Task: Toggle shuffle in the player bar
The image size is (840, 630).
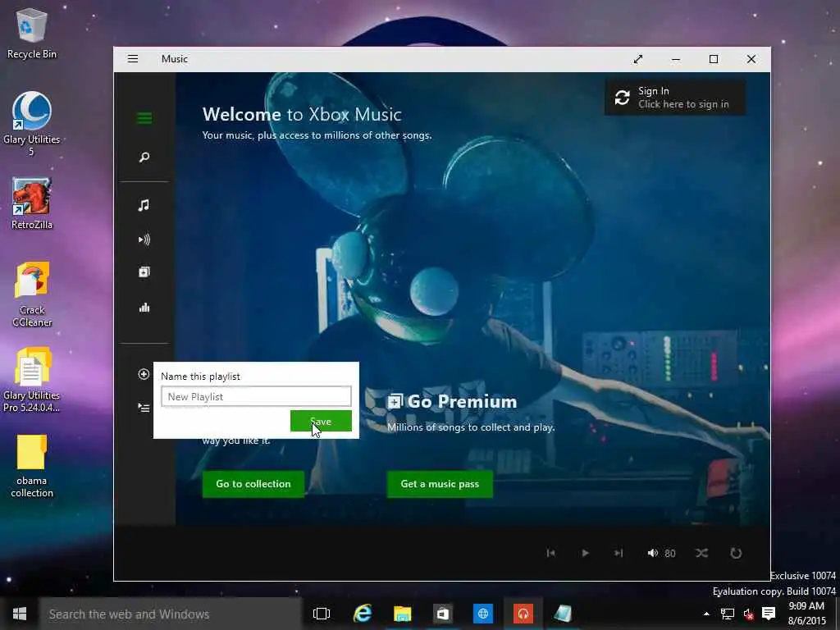Action: [x=702, y=553]
